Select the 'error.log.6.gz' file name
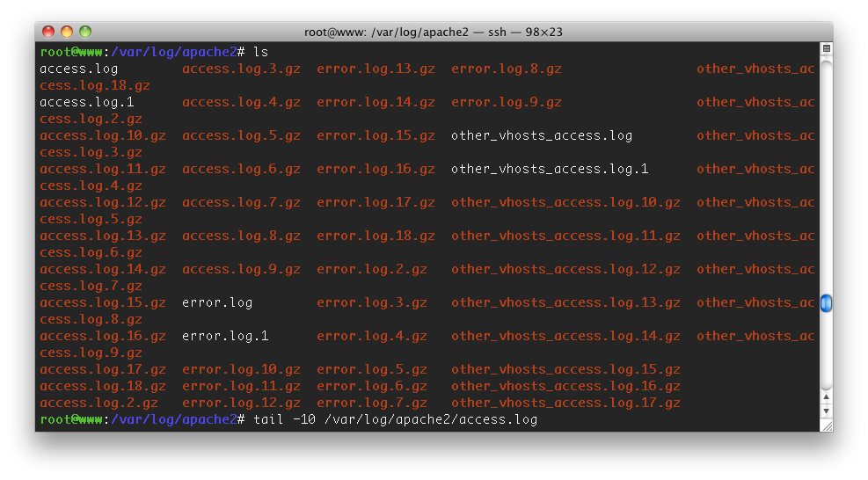Screen dimensions: 868x480 (x=372, y=386)
